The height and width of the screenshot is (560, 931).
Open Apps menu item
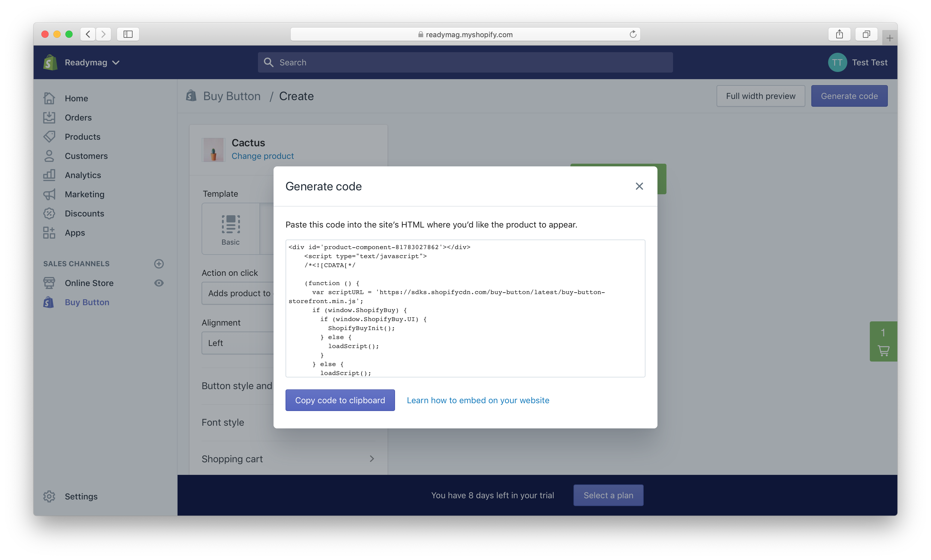(75, 233)
